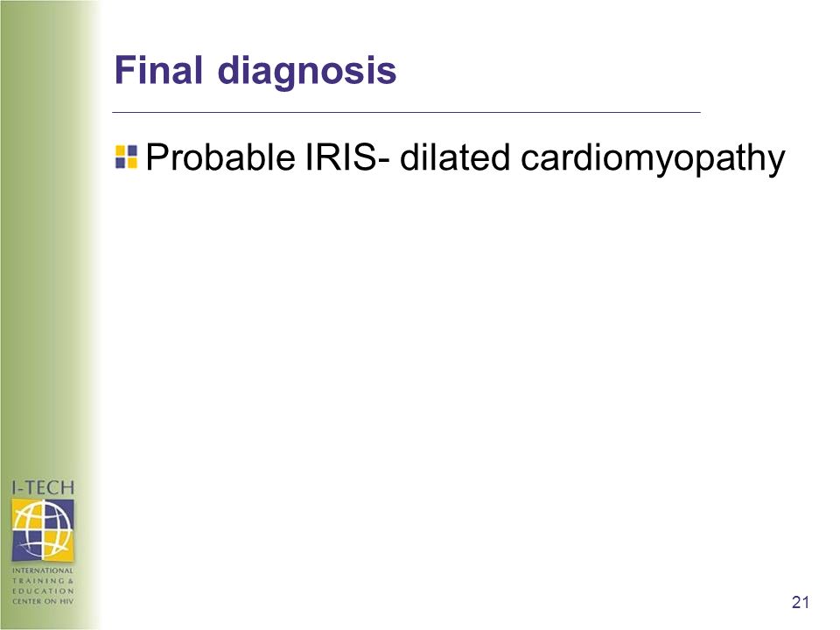Select the word 'Probable' in bullet text
Viewport: 840px width, 630px height.
pos(220,157)
